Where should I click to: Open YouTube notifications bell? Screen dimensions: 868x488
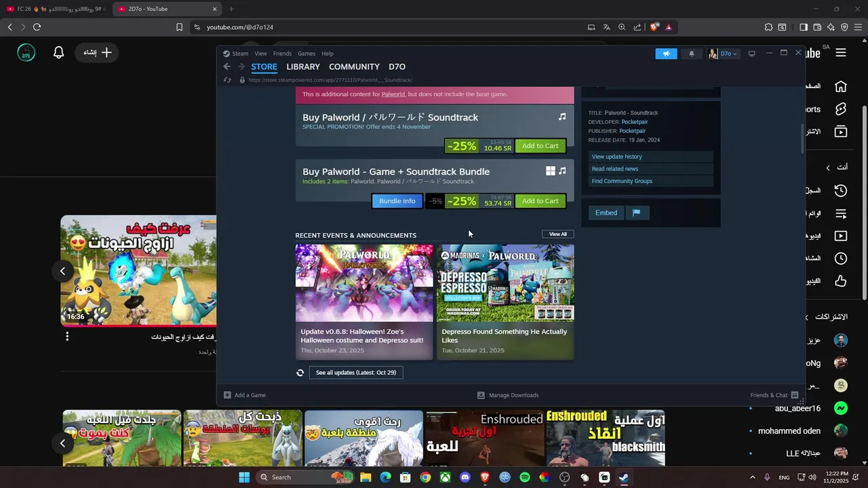pyautogui.click(x=58, y=52)
